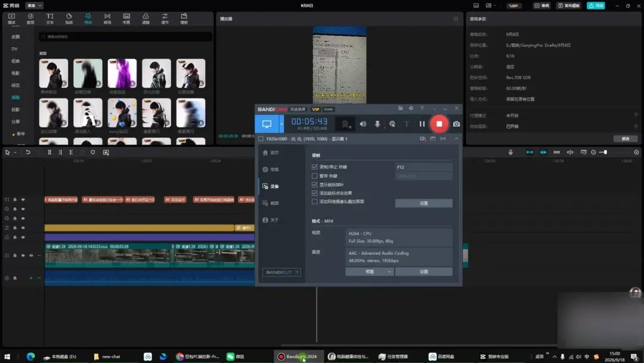
Task: Enable the pause hotkey checkbox
Action: 315,176
